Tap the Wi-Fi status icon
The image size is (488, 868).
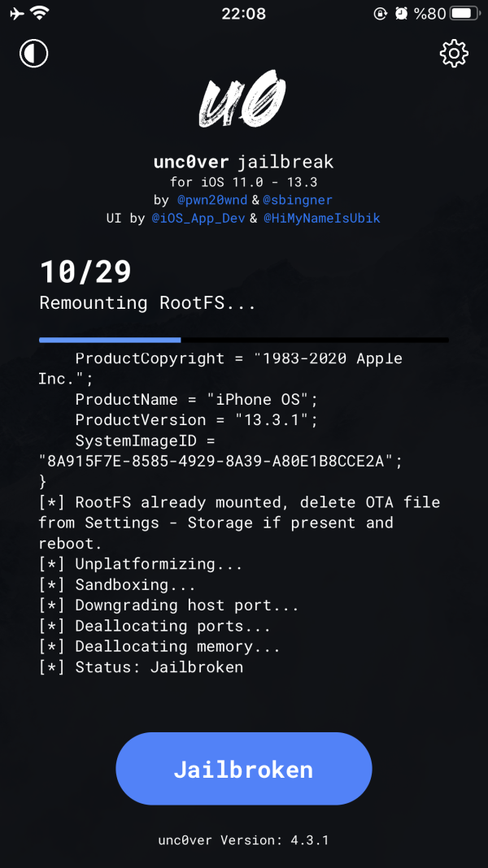coord(39,13)
